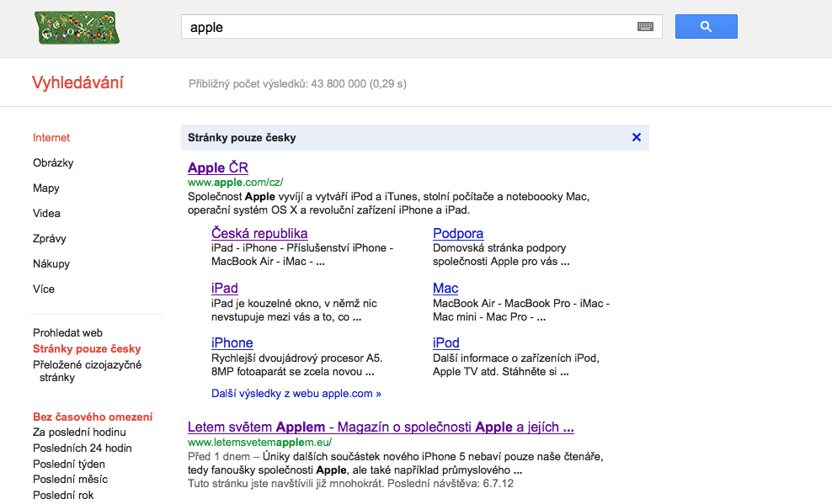The width and height of the screenshot is (832, 504).
Task: Expand more search categories via Více
Action: [42, 289]
